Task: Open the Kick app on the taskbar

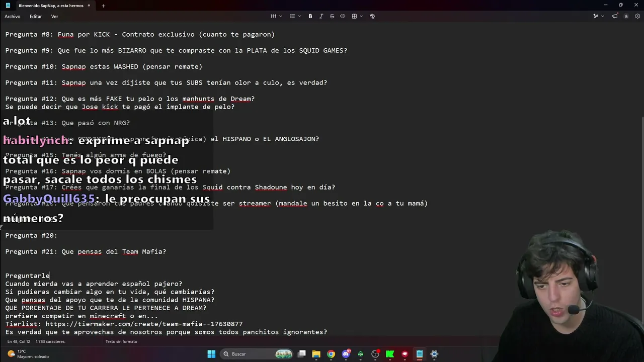Action: [390, 354]
